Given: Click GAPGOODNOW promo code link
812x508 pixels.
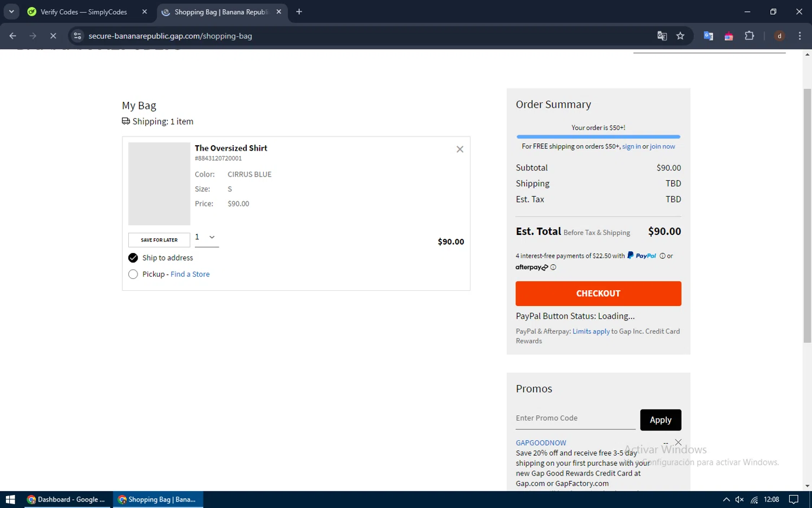Looking at the screenshot, I should [x=541, y=443].
